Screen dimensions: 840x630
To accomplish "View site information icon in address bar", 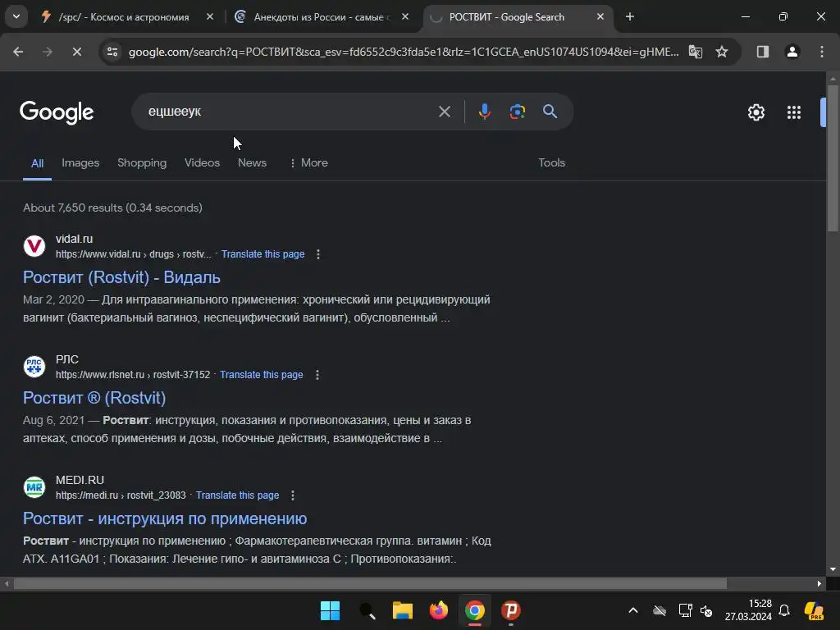I will coord(112,52).
